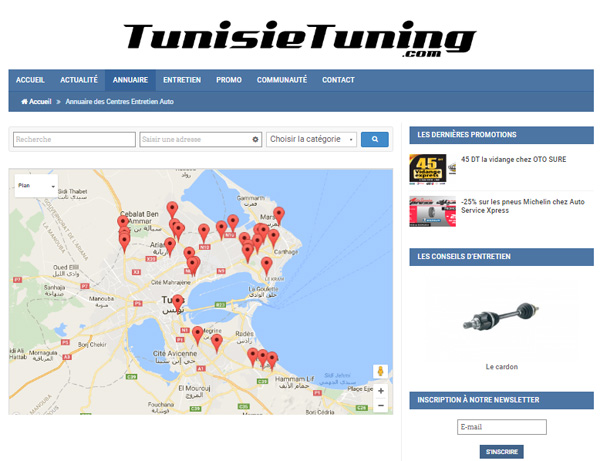Viewport: 600px width, 461px height.
Task: Open the Choisir la catégorie dropdown
Action: click(311, 139)
